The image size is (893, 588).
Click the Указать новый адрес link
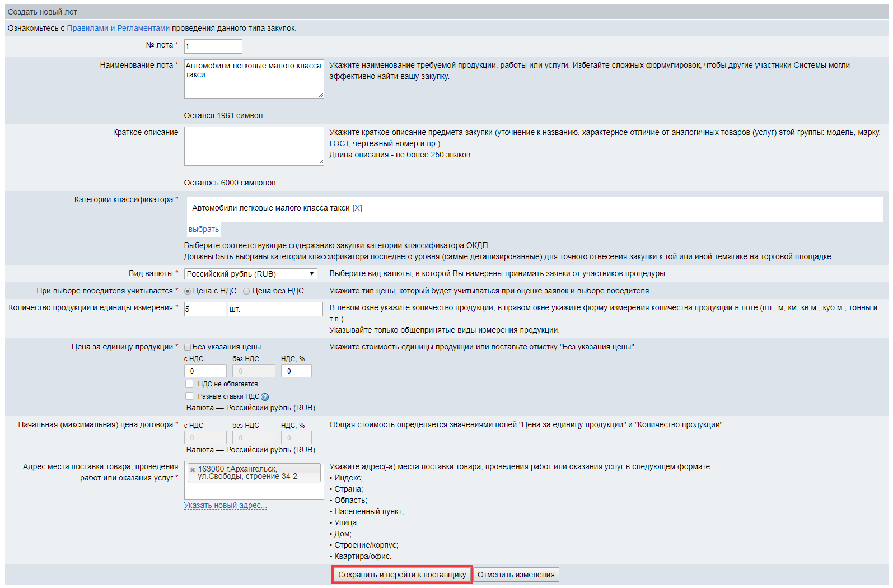point(225,505)
